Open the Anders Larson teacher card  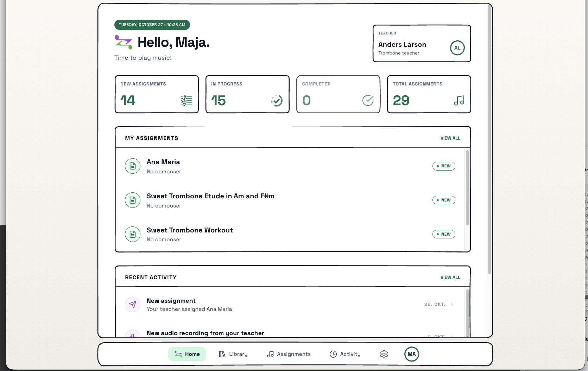click(422, 43)
